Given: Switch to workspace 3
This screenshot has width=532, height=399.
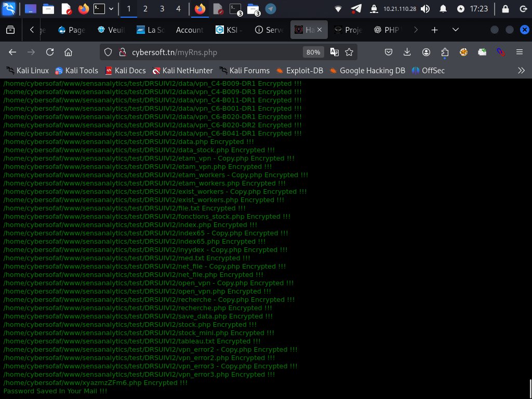Looking at the screenshot, I should 162,9.
